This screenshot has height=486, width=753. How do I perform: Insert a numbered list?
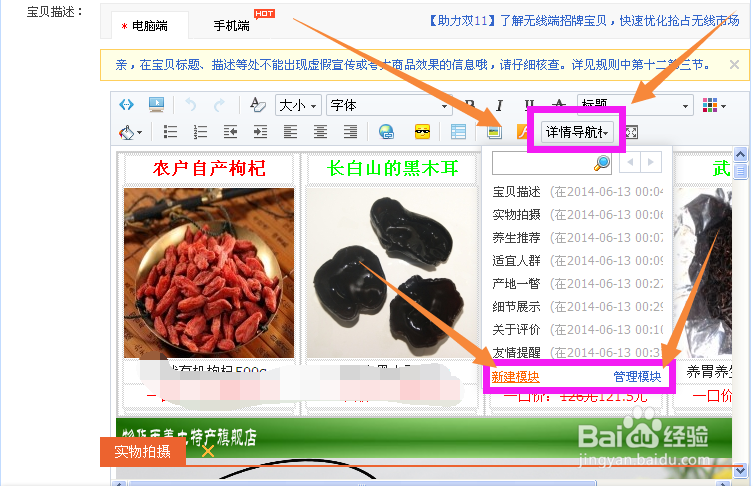click(x=200, y=132)
